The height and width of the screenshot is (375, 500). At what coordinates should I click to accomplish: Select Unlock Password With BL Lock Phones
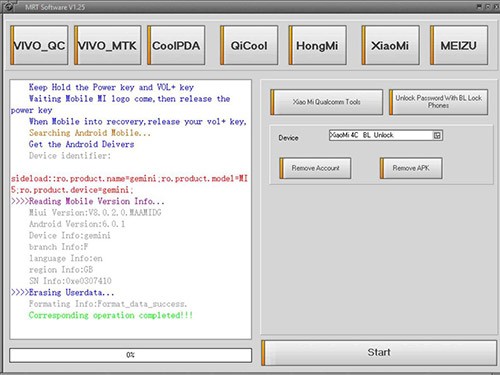tap(438, 102)
